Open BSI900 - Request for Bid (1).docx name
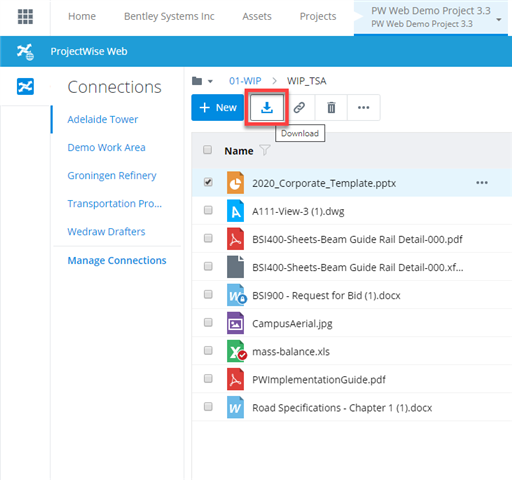512x480 pixels. point(326,295)
